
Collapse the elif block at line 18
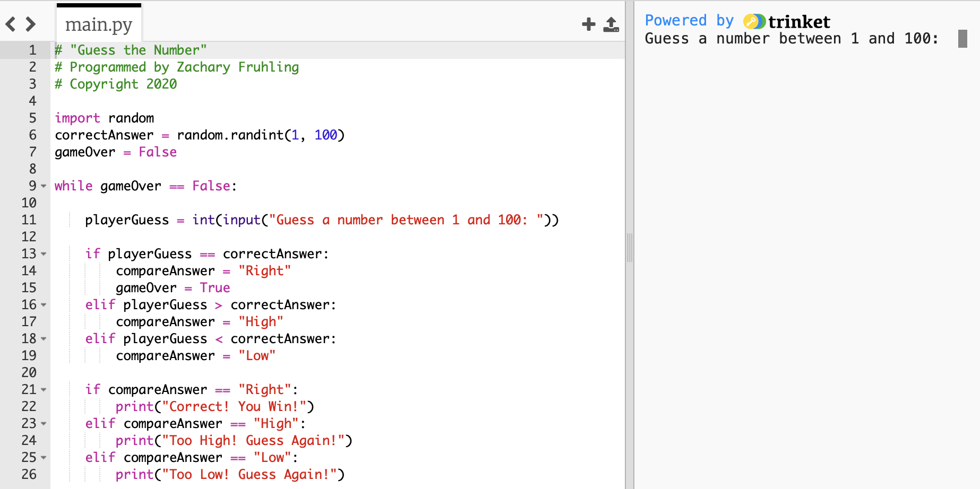pyautogui.click(x=44, y=339)
